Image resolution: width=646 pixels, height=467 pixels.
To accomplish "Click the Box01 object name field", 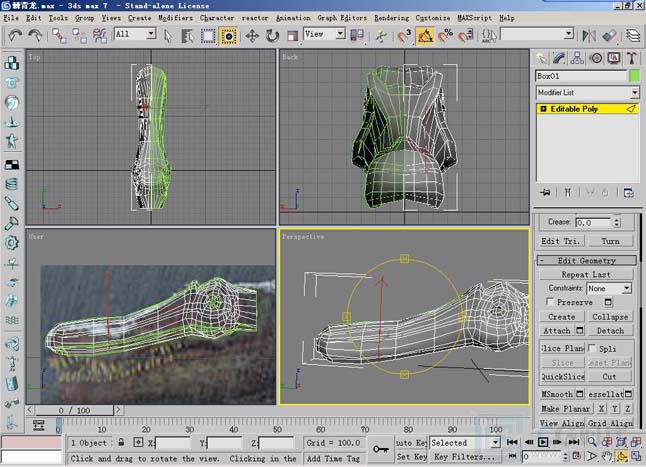I will 581,76.
